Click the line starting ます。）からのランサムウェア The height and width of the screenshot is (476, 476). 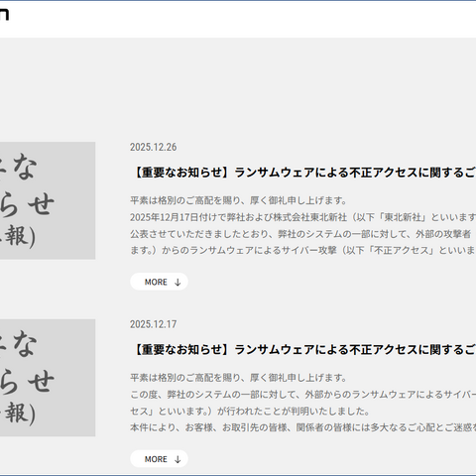point(302,250)
